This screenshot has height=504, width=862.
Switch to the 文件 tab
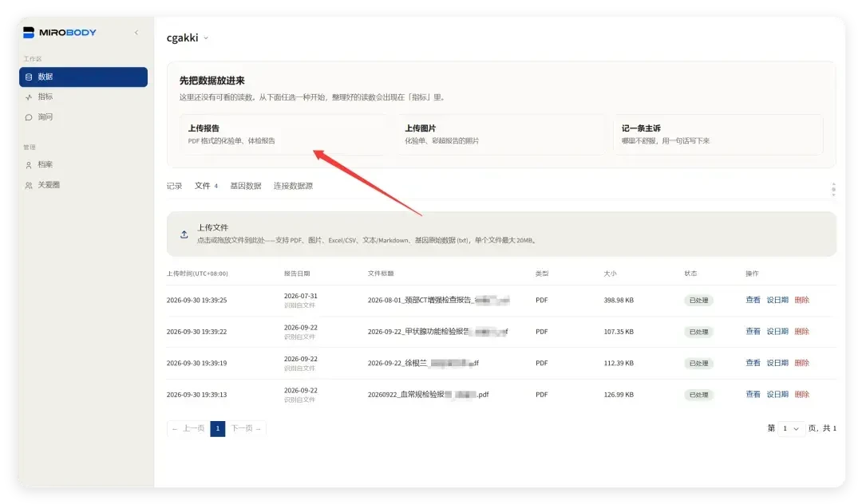pos(206,186)
